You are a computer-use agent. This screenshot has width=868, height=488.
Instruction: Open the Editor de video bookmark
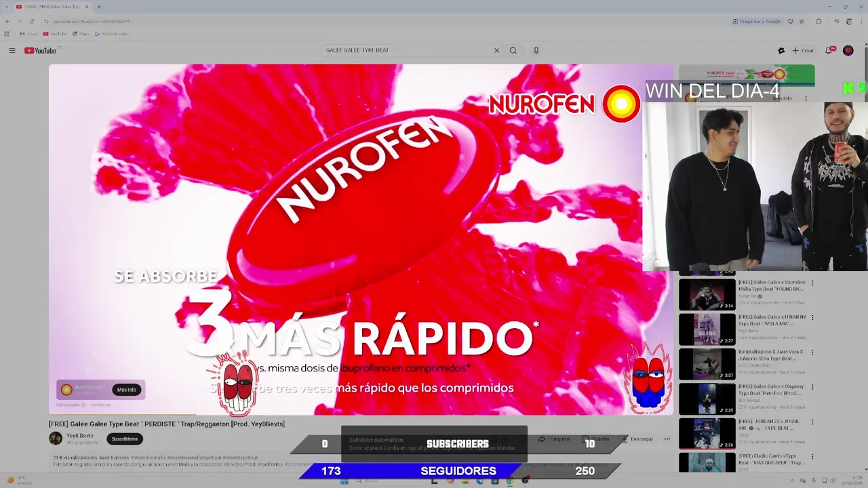click(x=112, y=34)
